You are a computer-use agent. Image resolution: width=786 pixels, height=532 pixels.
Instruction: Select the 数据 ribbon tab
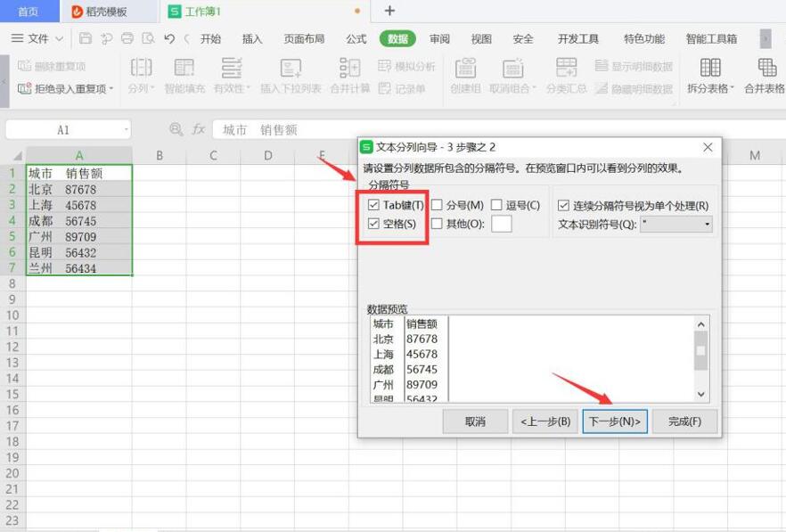(397, 38)
